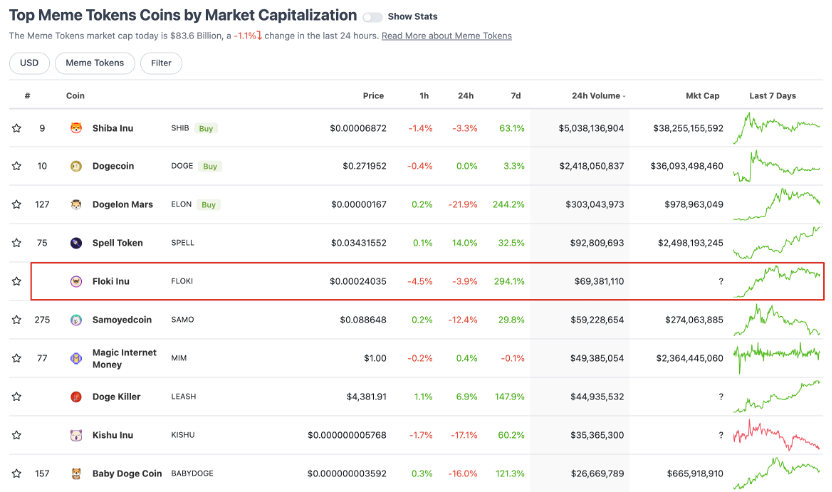Click the Magic Internet Money logo
This screenshot has height=492, width=832.
pos(76,358)
